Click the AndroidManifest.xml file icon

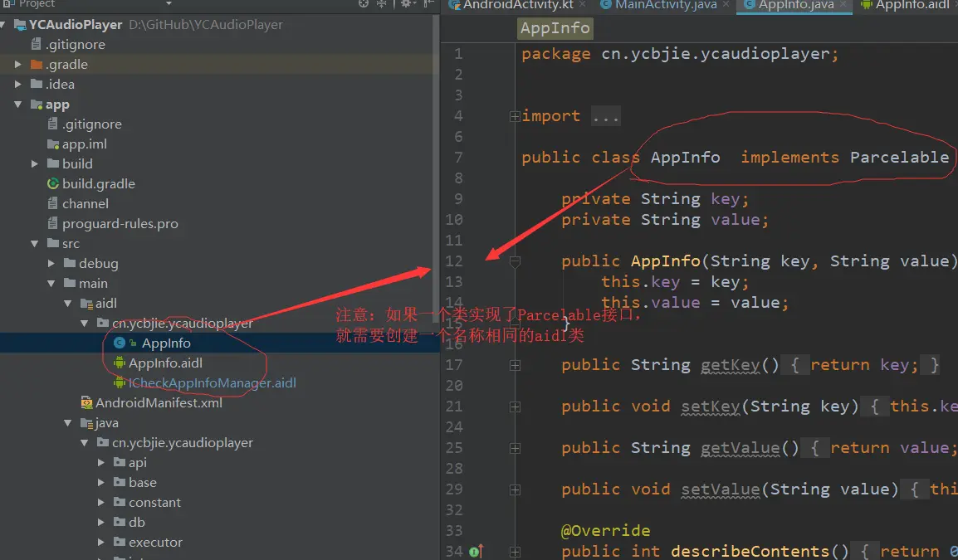[x=87, y=402]
